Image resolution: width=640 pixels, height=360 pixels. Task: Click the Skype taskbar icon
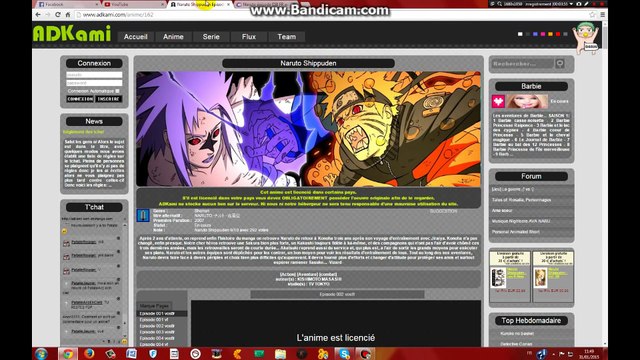(x=344, y=354)
